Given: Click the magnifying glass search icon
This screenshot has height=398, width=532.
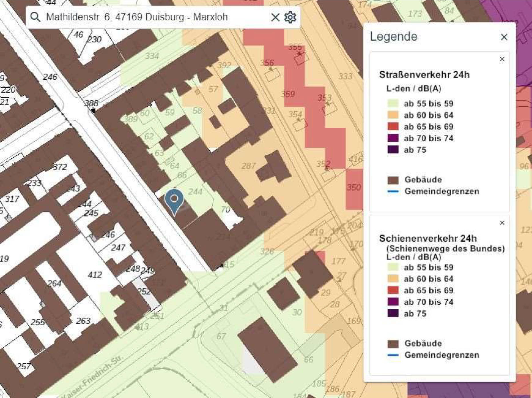Looking at the screenshot, I should [35, 17].
